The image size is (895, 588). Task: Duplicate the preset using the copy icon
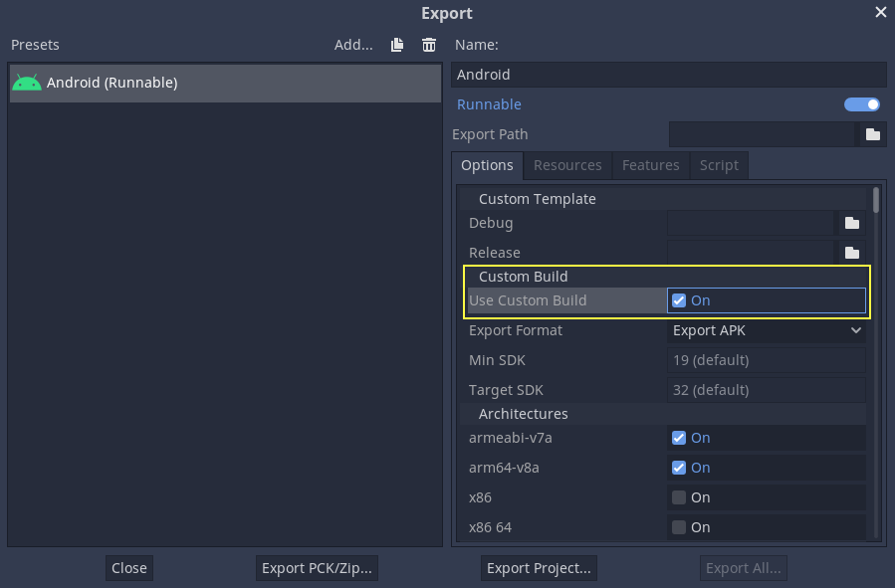[x=396, y=45]
